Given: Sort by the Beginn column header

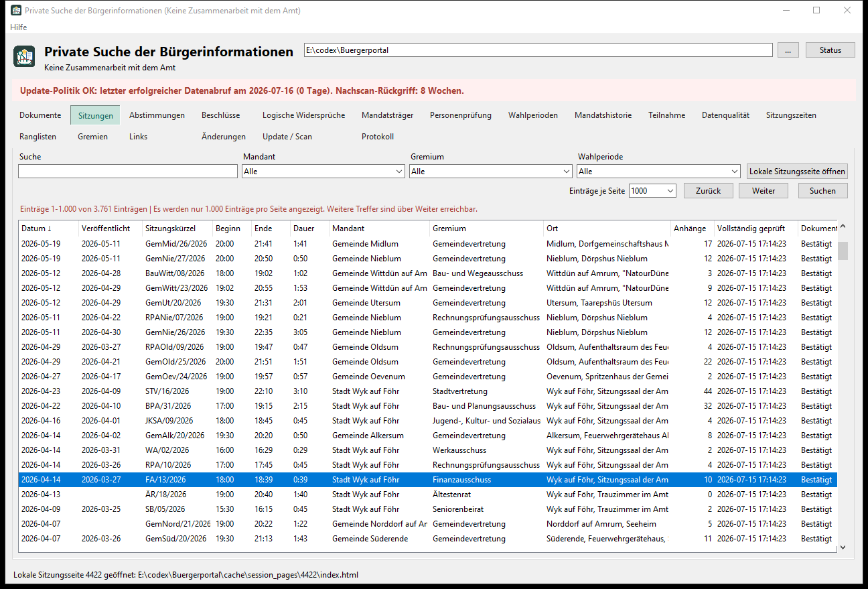Looking at the screenshot, I should 232,228.
